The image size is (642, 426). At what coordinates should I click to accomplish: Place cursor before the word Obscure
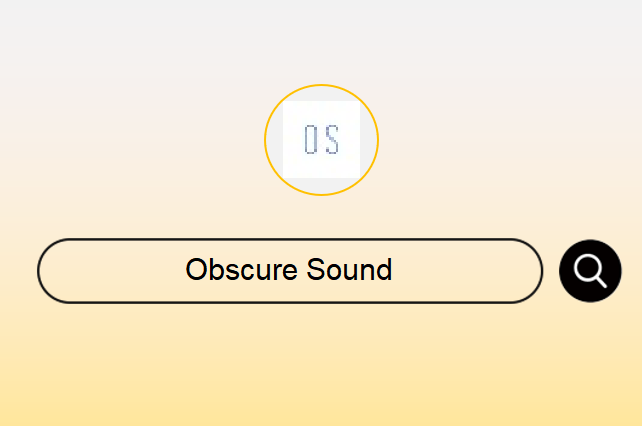(185, 270)
